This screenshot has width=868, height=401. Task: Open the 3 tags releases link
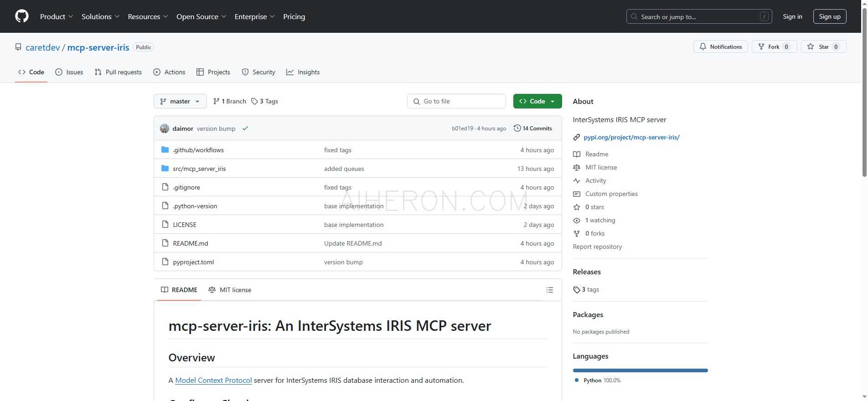tap(586, 289)
